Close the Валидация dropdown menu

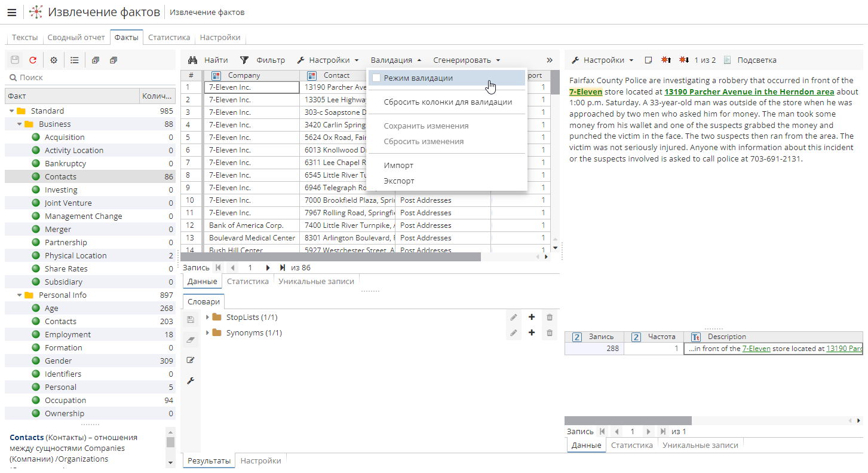(x=395, y=60)
